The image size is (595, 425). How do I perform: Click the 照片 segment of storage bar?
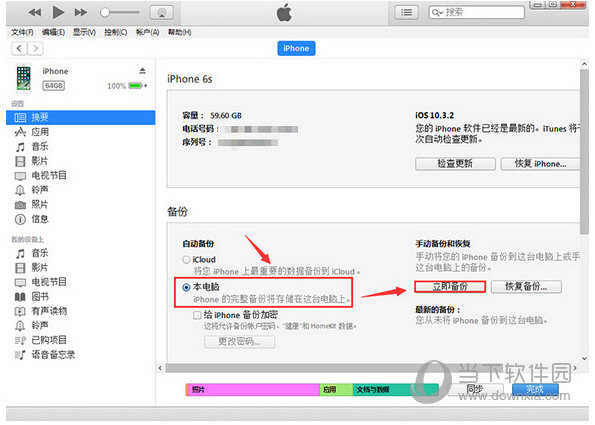coord(253,389)
